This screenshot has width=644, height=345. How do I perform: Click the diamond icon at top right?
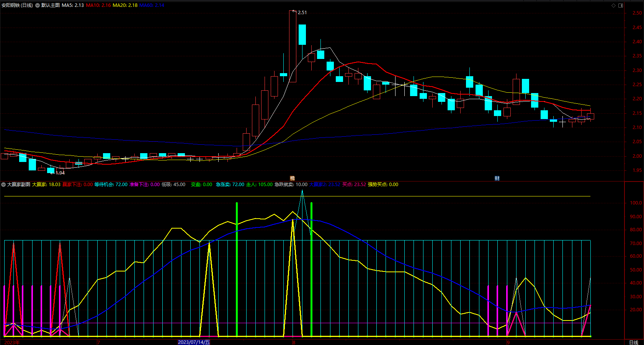[613, 5]
